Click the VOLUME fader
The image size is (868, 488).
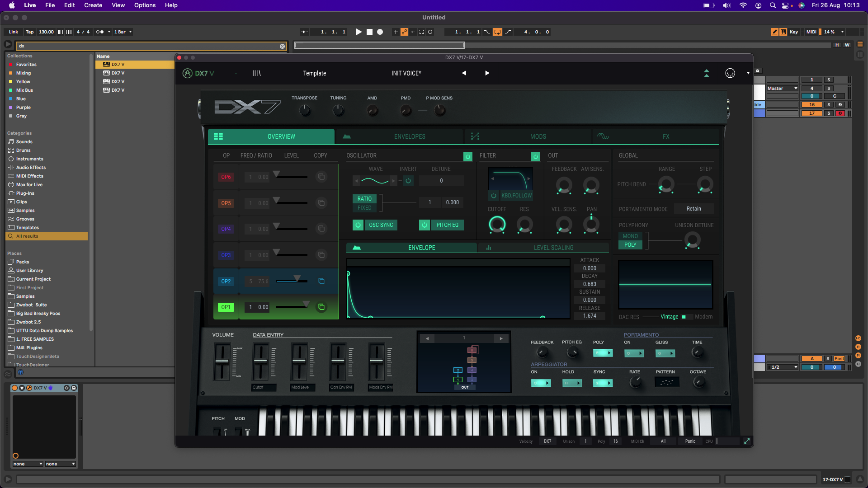222,361
